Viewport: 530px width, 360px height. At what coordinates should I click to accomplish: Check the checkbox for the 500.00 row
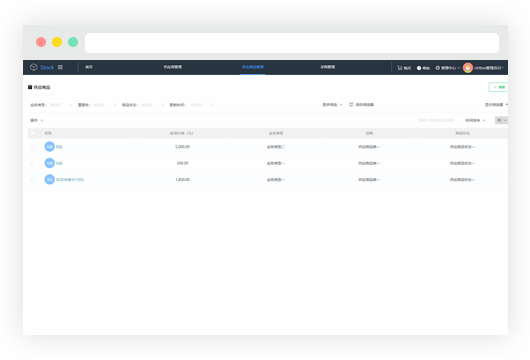32,163
